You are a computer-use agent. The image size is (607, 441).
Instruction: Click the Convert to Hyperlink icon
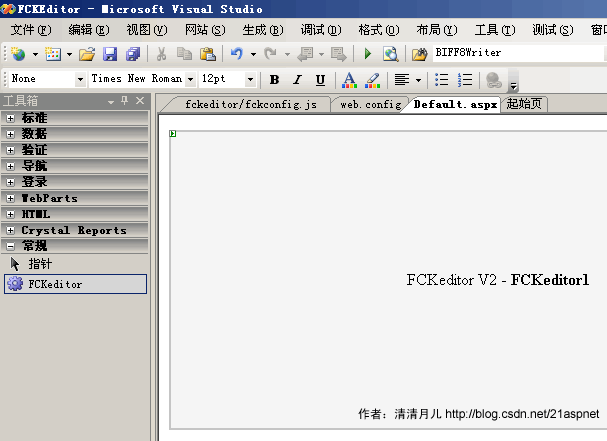(494, 80)
